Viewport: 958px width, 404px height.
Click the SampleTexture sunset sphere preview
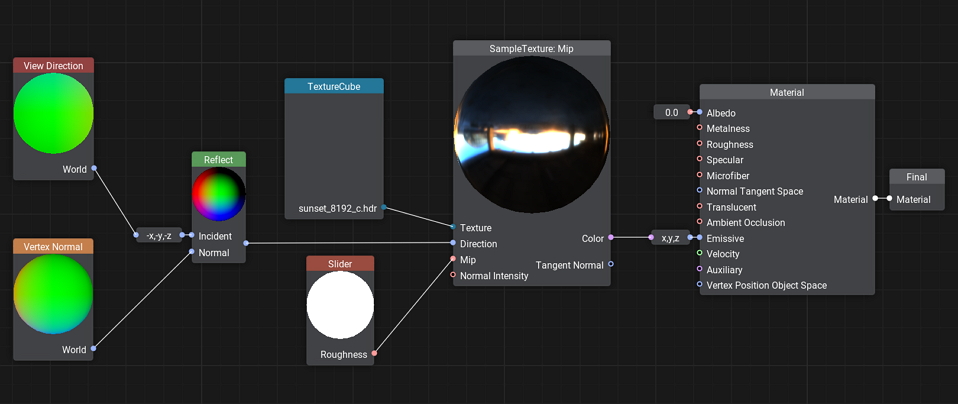coord(532,135)
